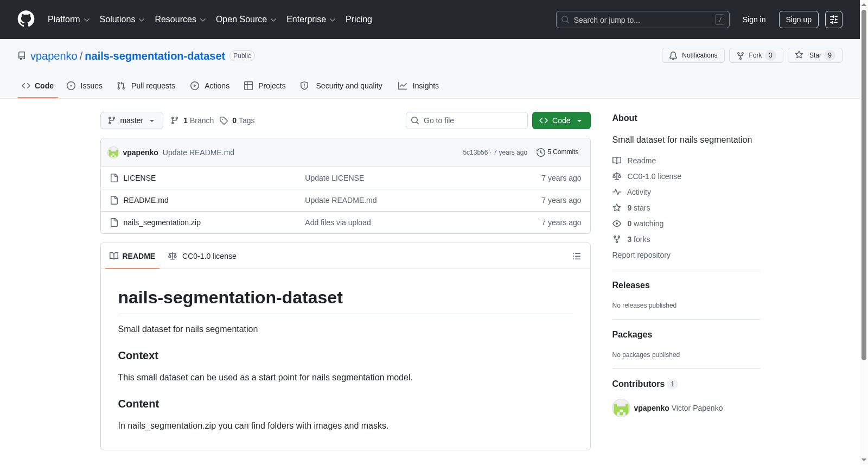This screenshot has width=868, height=465.
Task: Switch to the Projects tab
Action: [x=265, y=86]
